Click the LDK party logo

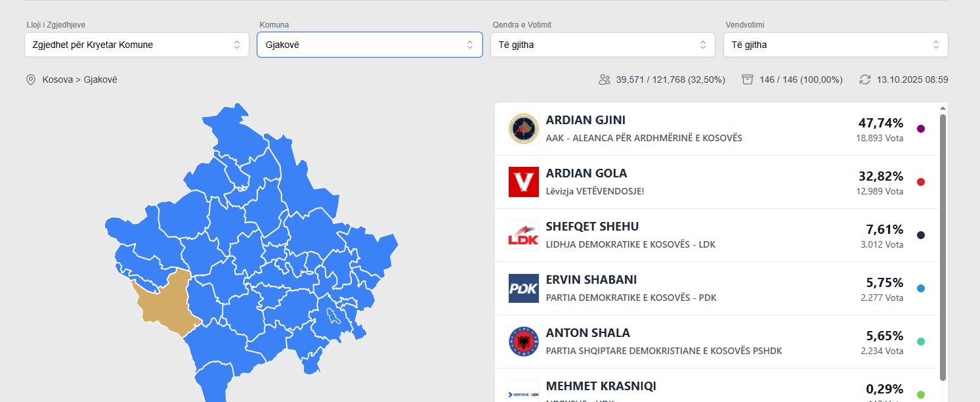(x=523, y=235)
